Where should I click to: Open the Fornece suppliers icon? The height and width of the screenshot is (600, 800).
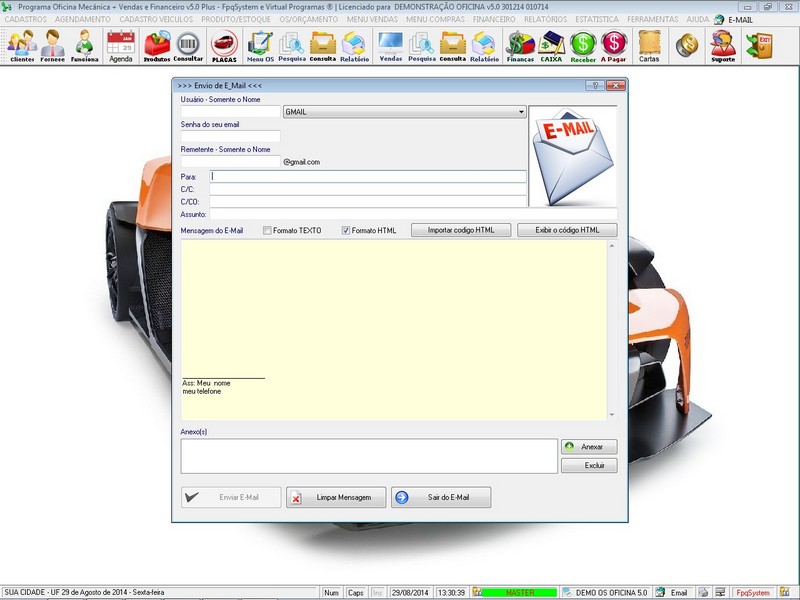click(x=53, y=45)
